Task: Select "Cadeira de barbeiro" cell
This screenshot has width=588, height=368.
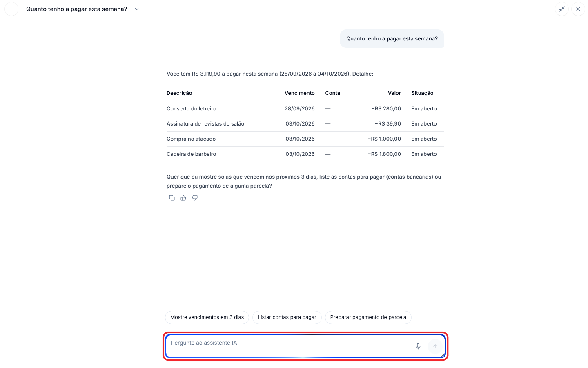Action: tap(192, 154)
